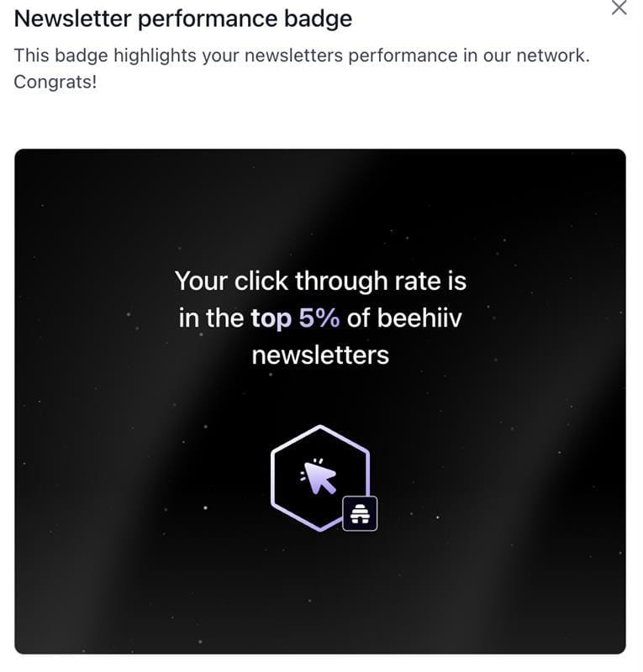Click the hexagon cursor arrow icon

(319, 478)
